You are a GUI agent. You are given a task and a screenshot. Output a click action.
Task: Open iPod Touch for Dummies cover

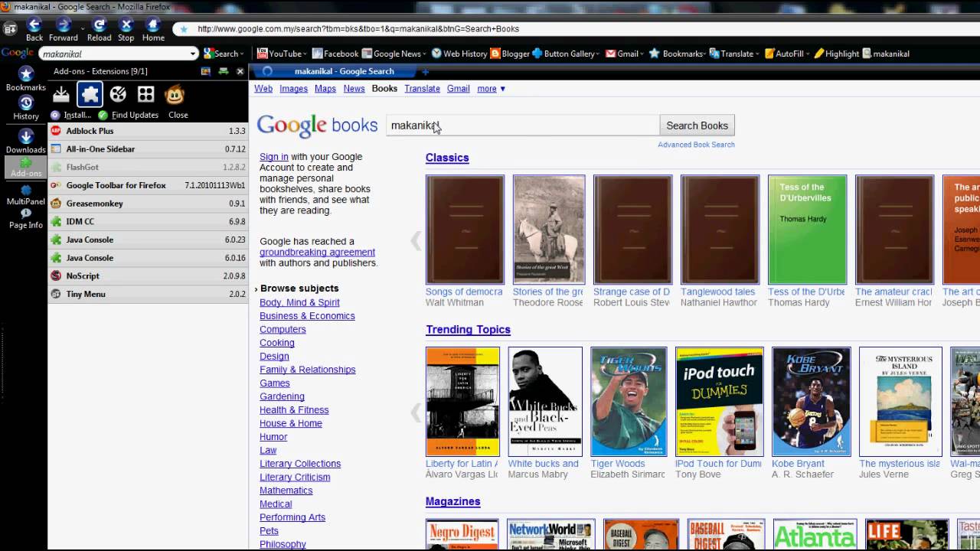click(719, 402)
